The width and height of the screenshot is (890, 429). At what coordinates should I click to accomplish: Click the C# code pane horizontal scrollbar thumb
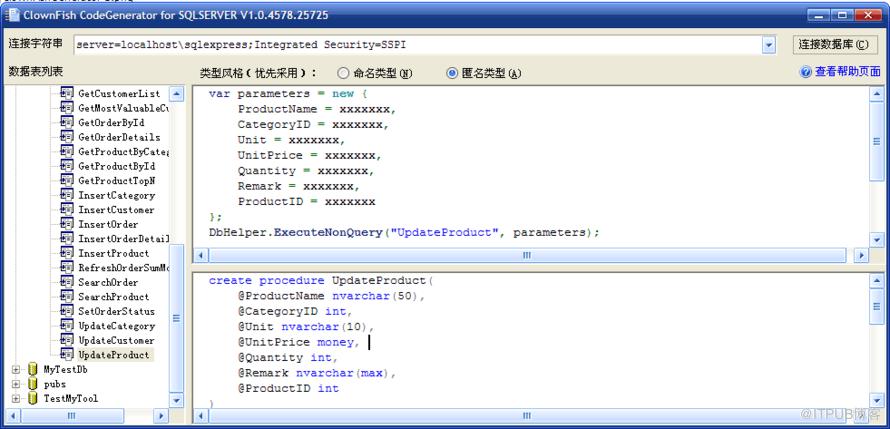point(527,255)
